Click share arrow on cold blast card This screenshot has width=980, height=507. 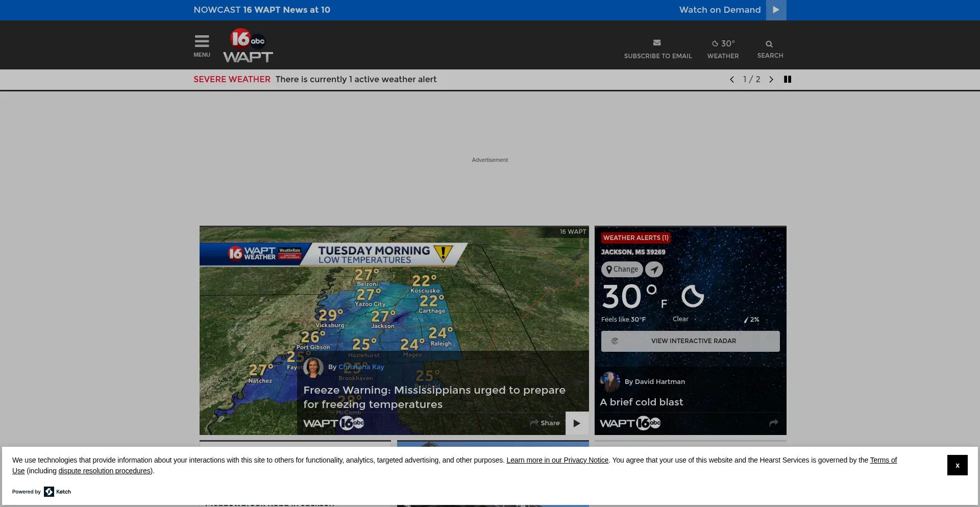[x=773, y=423]
